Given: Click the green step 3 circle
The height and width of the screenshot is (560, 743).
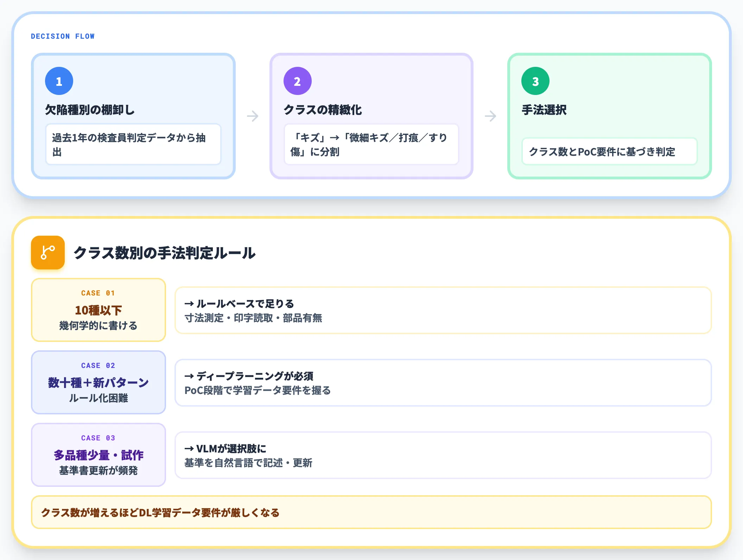Looking at the screenshot, I should coord(535,81).
